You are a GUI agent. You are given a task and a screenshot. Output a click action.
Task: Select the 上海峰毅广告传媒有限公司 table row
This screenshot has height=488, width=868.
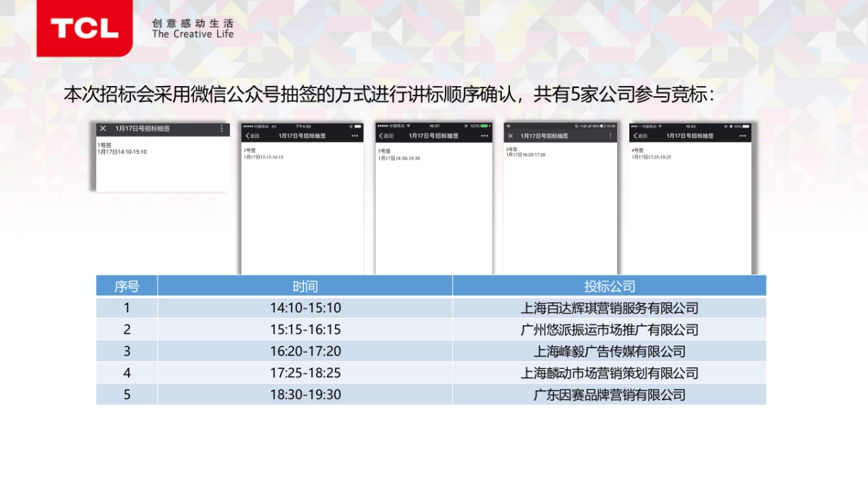(610, 351)
